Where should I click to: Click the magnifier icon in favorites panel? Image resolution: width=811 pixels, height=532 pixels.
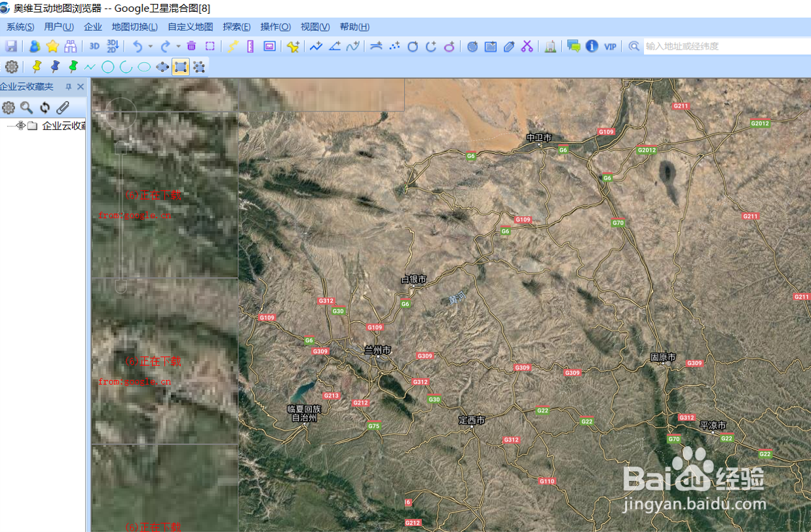point(26,108)
